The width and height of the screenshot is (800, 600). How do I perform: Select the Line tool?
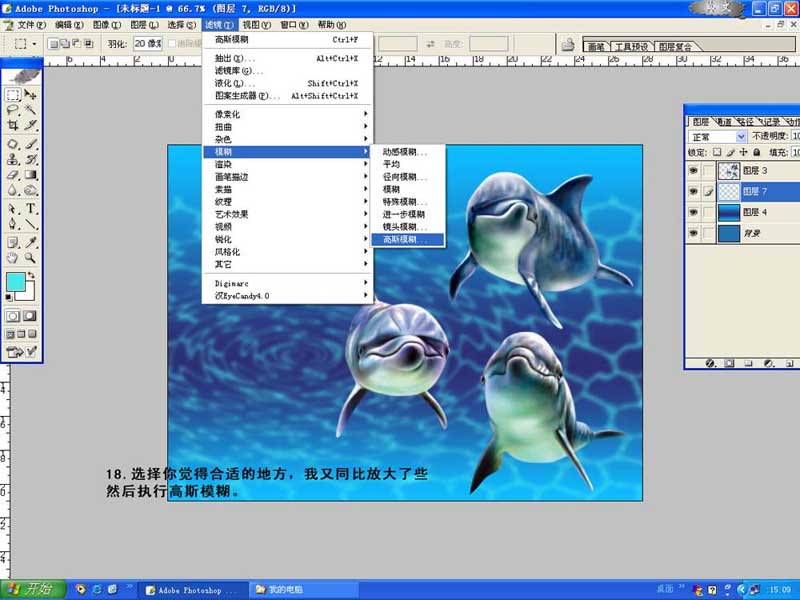click(31, 224)
